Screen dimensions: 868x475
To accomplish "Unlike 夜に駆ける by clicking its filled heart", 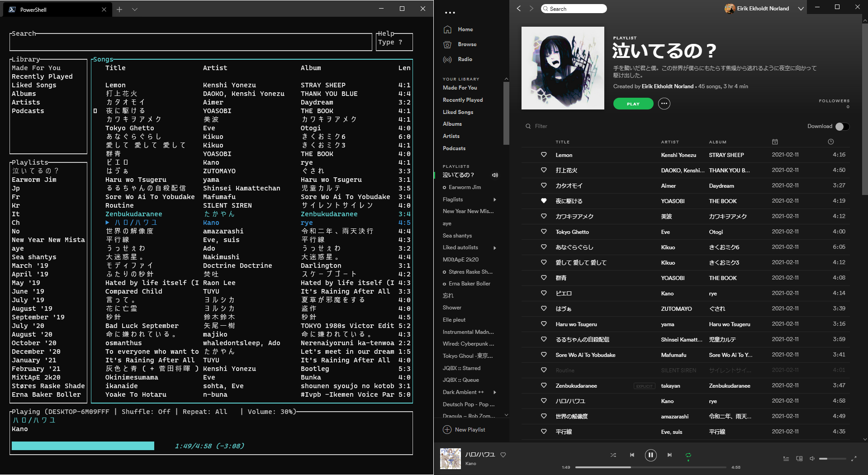I will (543, 201).
